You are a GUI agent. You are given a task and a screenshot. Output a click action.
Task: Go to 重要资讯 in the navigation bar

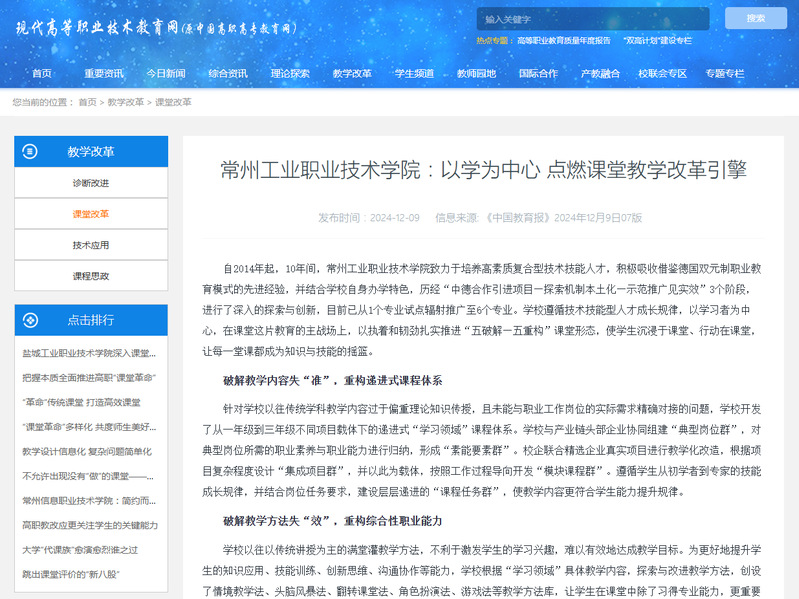(x=104, y=73)
